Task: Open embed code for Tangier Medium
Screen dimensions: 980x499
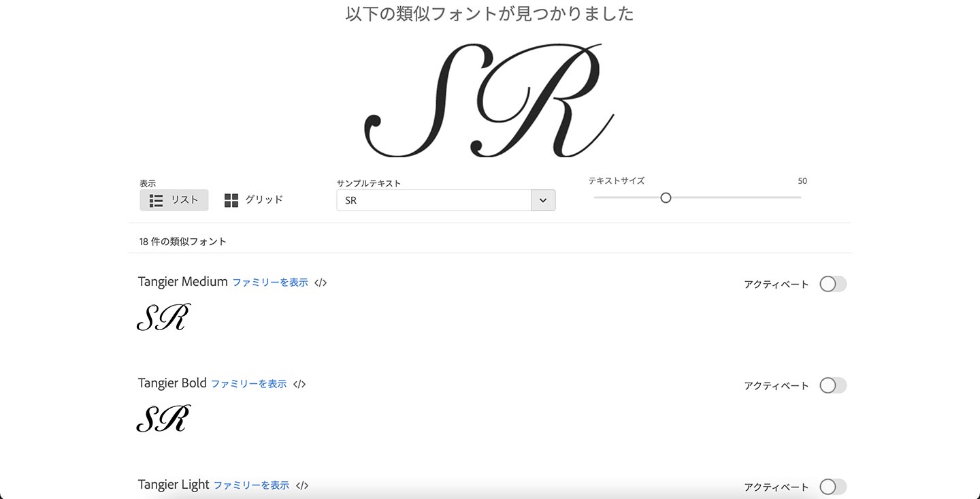Action: click(x=322, y=282)
